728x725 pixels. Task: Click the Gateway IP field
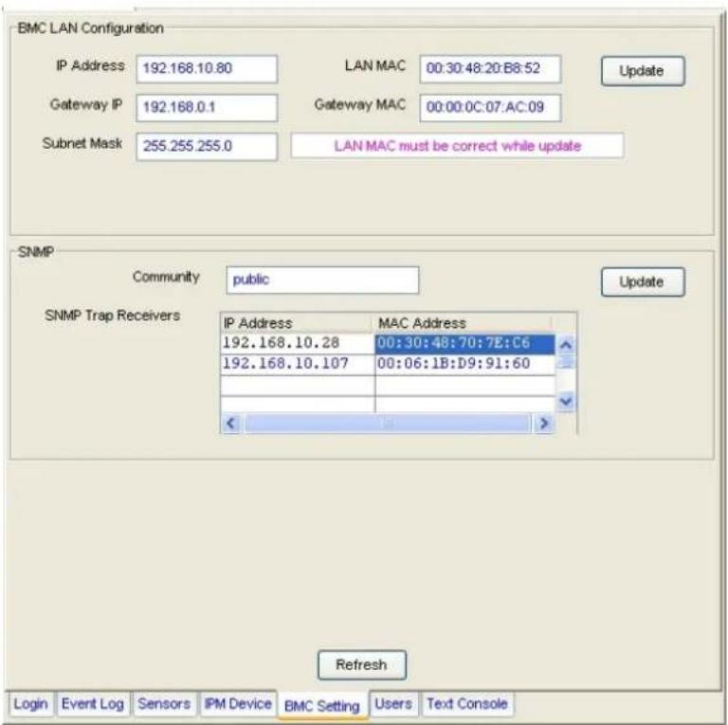[x=207, y=108]
